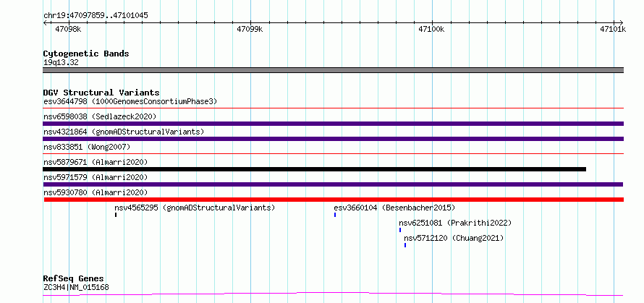The image size is (644, 303).
Task: Click the small blue nsv5712120 variant mark
Action: point(405,245)
